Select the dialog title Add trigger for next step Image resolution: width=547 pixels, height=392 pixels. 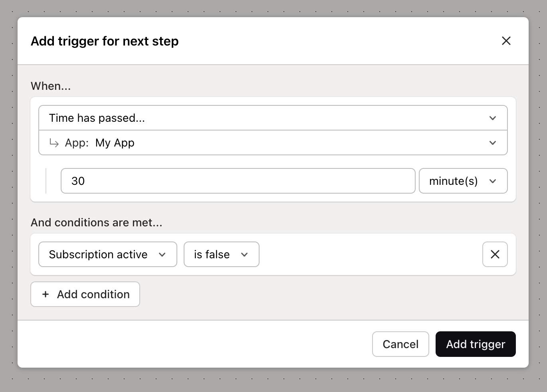pyautogui.click(x=105, y=41)
